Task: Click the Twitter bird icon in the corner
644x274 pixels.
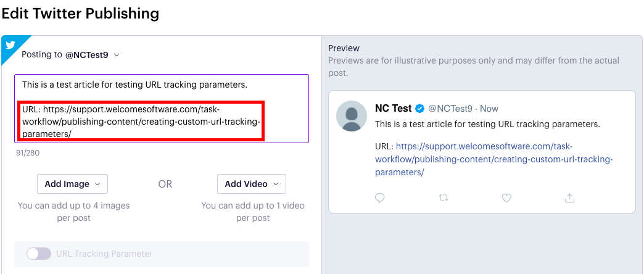Action: pos(10,45)
